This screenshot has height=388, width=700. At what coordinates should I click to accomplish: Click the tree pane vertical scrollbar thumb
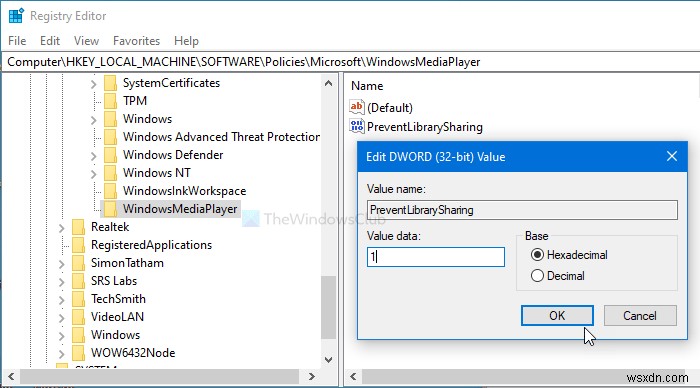(x=329, y=308)
